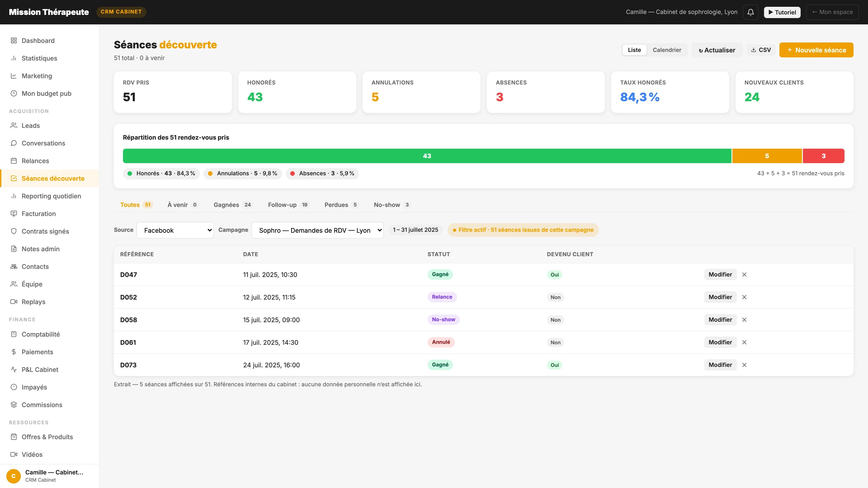Open Offres & Produits
Screen dimensions: 868x488
tap(50, 437)
